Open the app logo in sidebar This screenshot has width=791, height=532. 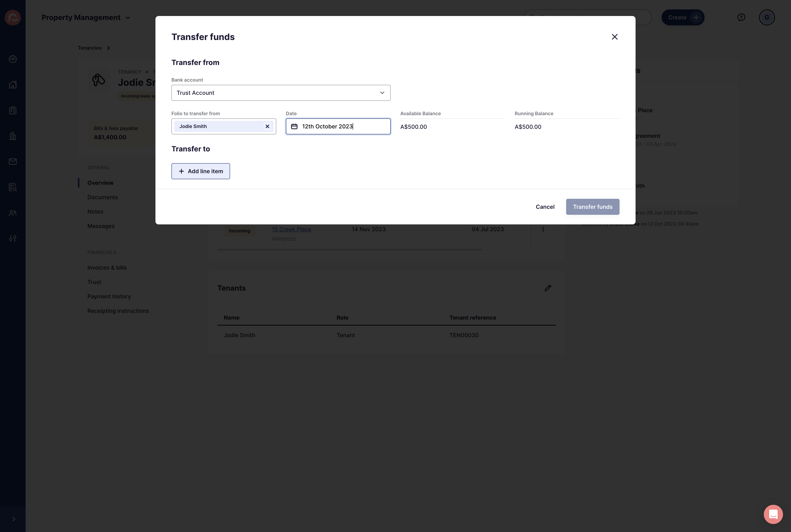[x=13, y=17]
